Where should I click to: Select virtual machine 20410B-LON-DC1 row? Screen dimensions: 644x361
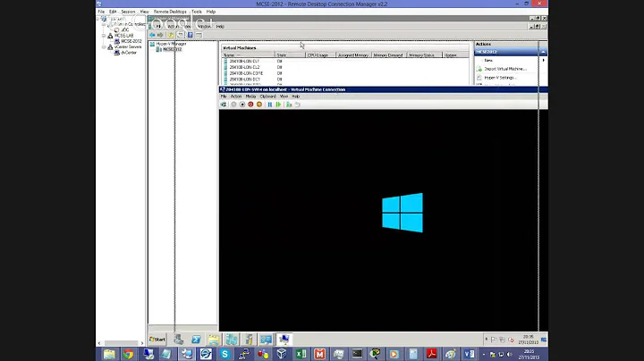[x=344, y=80]
